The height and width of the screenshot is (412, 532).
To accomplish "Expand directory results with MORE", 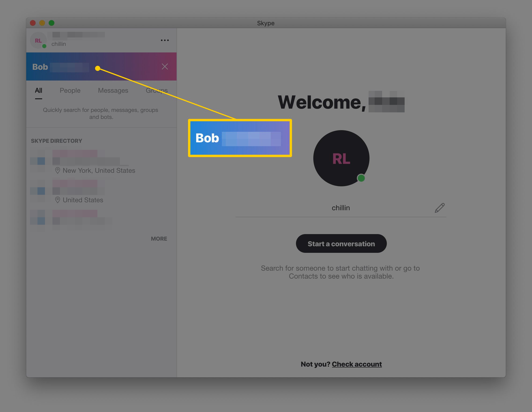I will pyautogui.click(x=159, y=239).
